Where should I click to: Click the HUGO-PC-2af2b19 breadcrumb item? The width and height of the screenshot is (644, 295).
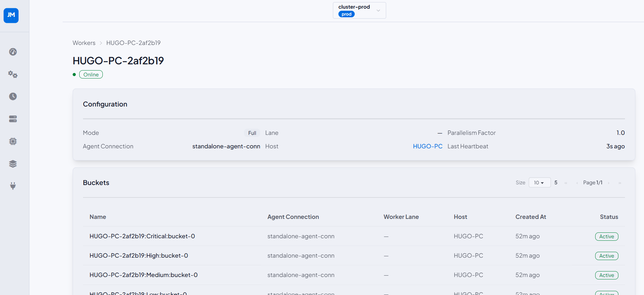pyautogui.click(x=133, y=43)
